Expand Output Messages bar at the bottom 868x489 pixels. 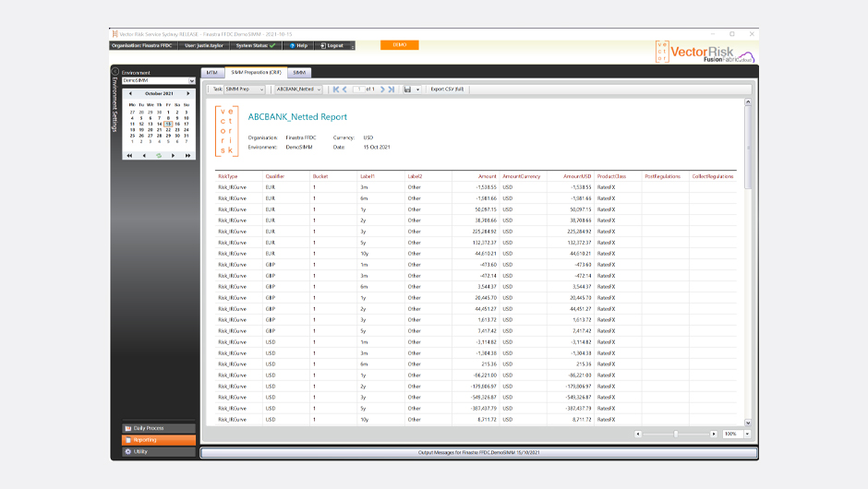479,452
